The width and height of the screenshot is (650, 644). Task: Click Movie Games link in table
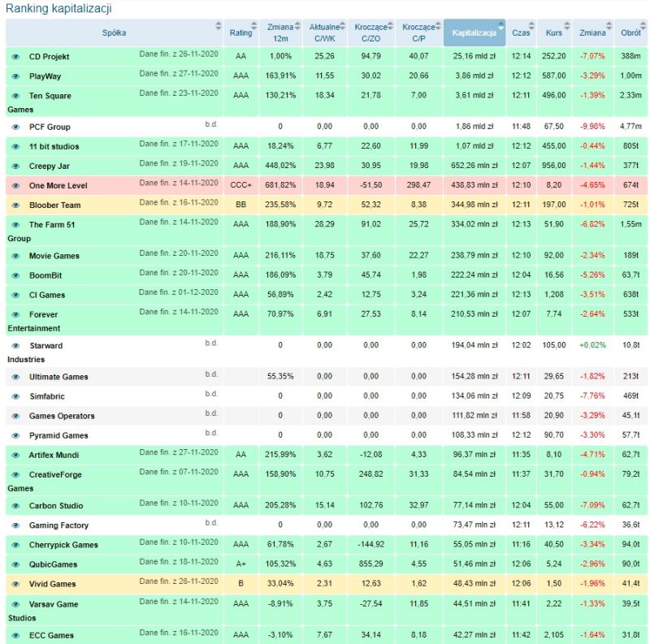54,256
